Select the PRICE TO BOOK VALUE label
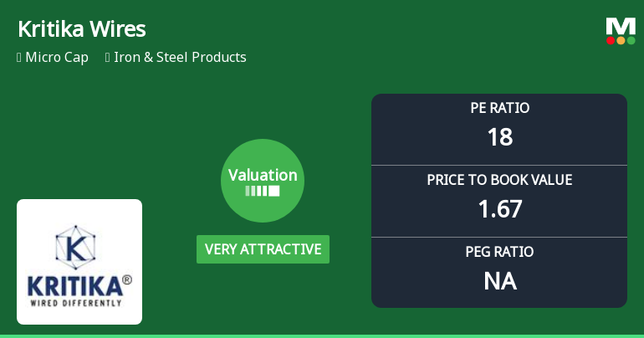Viewport: 644px width, 338px height. point(499,180)
